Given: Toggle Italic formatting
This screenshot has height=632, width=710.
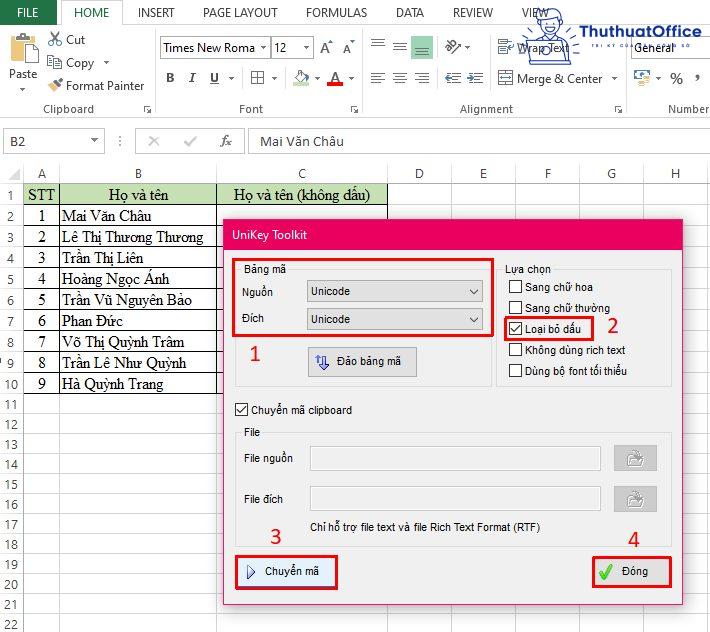Looking at the screenshot, I should tap(192, 78).
